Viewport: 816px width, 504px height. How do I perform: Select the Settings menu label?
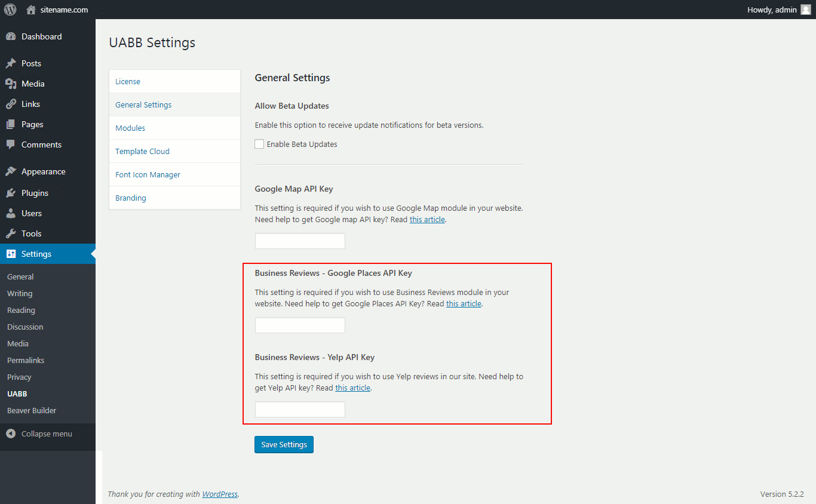[x=36, y=254]
